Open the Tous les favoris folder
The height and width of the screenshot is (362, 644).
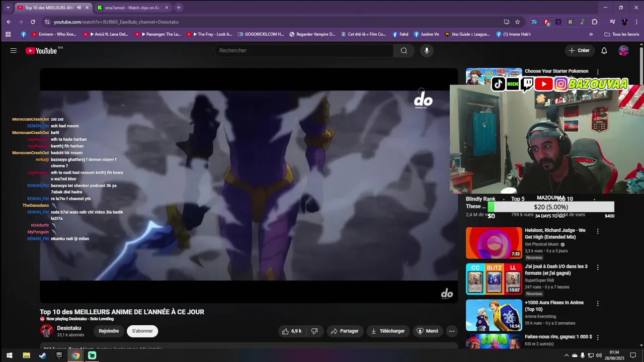tap(622, 34)
